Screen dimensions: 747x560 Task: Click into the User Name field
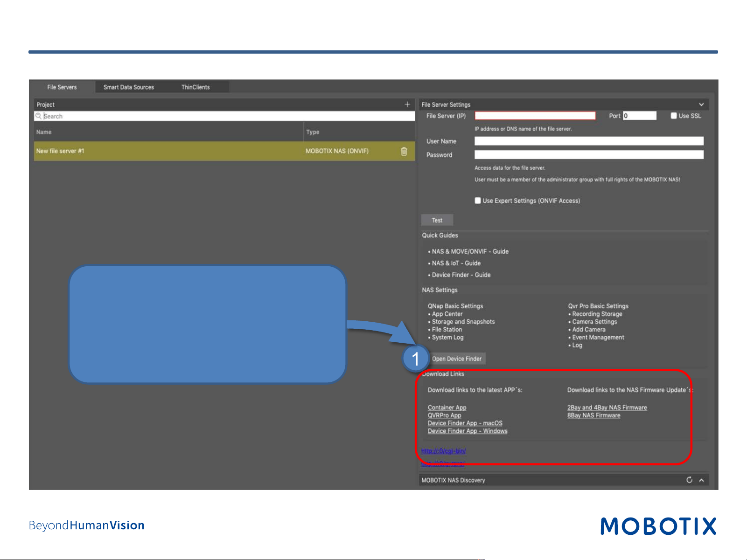pos(589,141)
